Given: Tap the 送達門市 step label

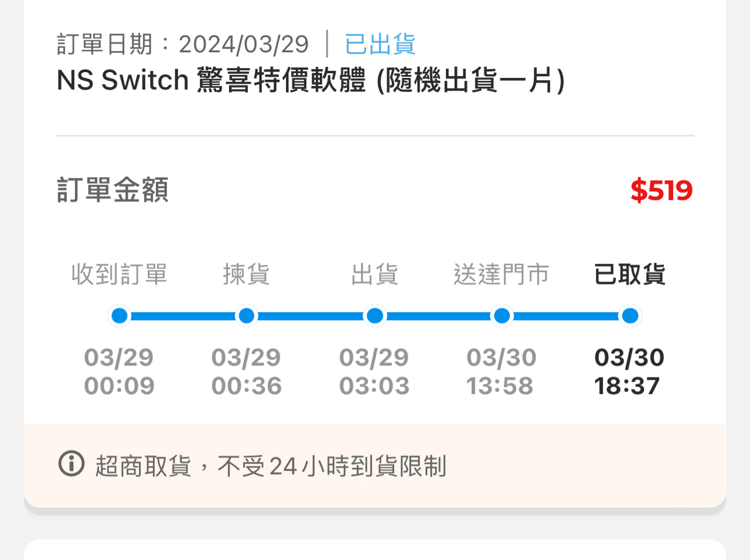Looking at the screenshot, I should click(x=502, y=274).
